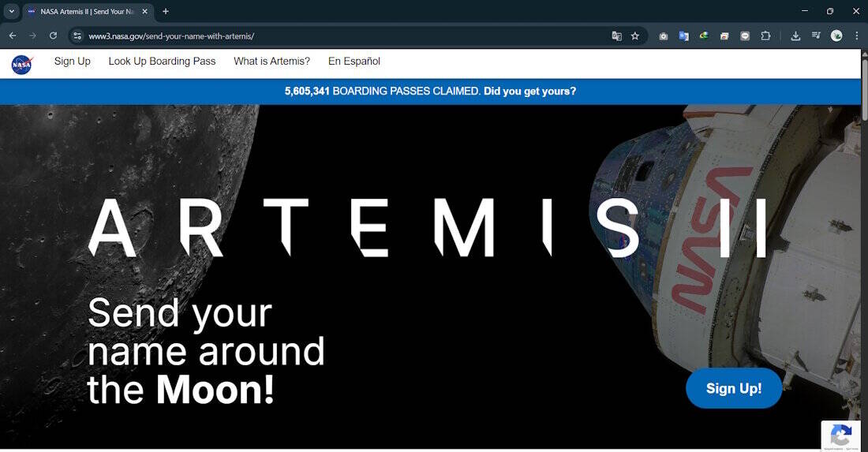Open a new browser tab
Viewport: 868px width, 452px height.
(166, 11)
